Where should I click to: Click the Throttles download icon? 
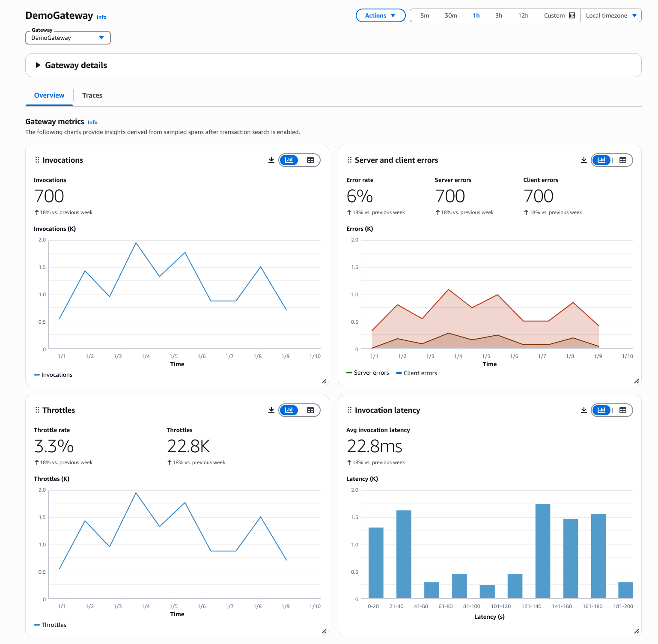(271, 410)
